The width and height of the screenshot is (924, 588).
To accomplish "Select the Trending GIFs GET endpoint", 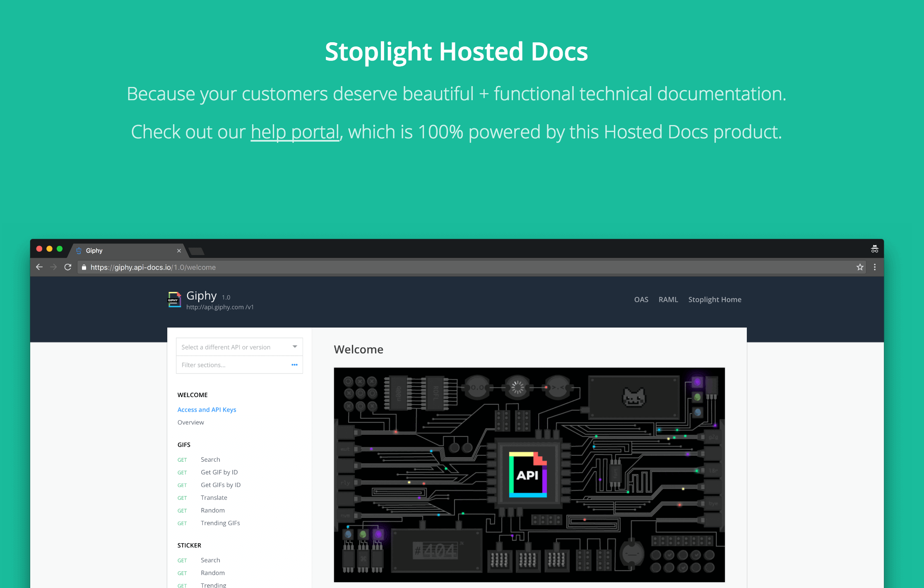I will pyautogui.click(x=219, y=522).
